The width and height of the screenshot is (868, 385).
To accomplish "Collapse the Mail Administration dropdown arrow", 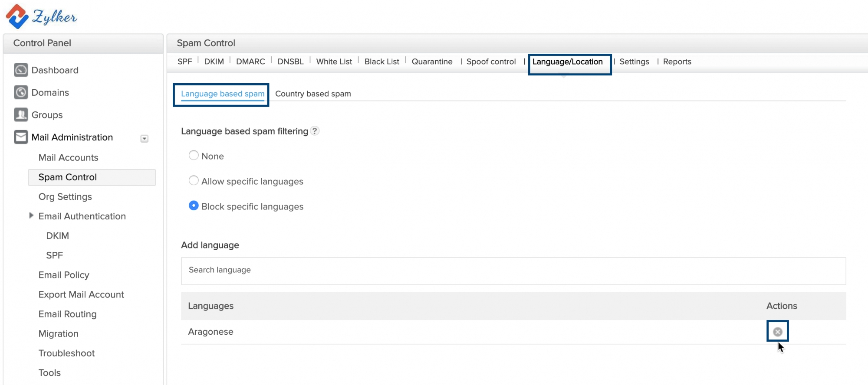I will click(x=145, y=139).
